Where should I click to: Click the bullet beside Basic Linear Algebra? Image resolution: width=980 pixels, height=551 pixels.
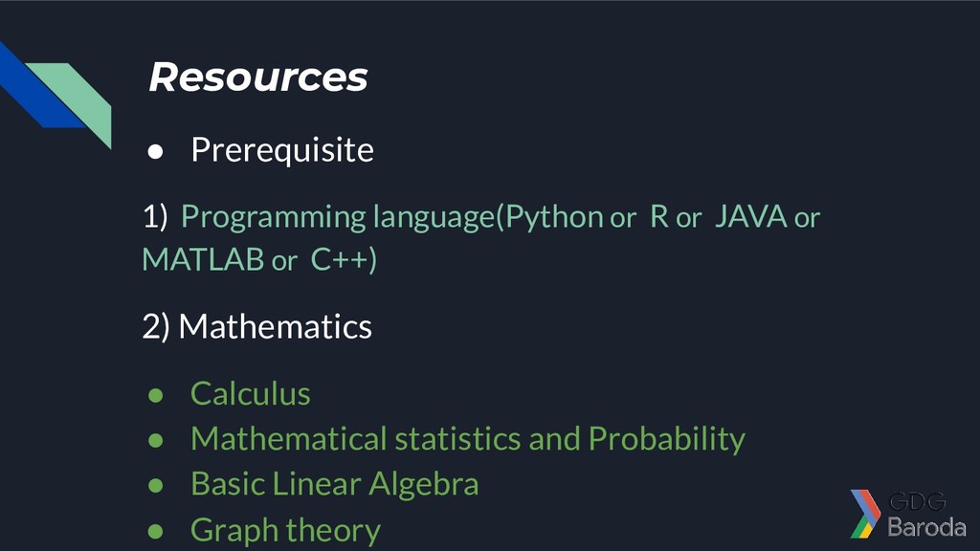click(x=156, y=485)
